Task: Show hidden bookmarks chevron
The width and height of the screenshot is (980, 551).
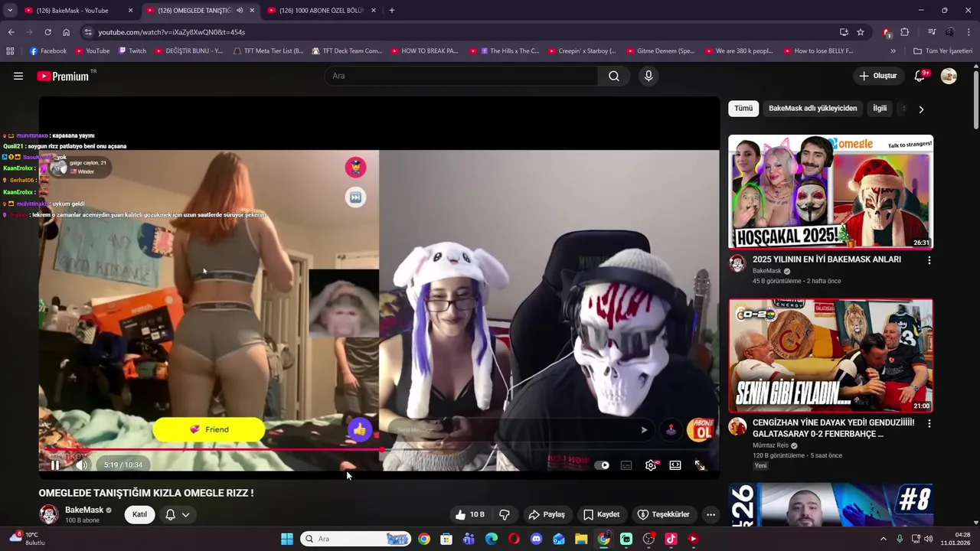Action: pyautogui.click(x=893, y=51)
